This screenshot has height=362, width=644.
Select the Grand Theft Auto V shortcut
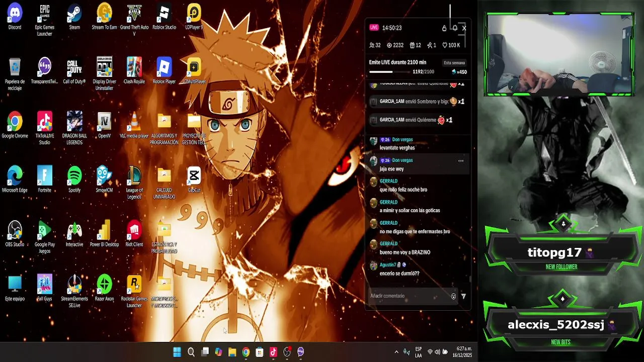(134, 20)
